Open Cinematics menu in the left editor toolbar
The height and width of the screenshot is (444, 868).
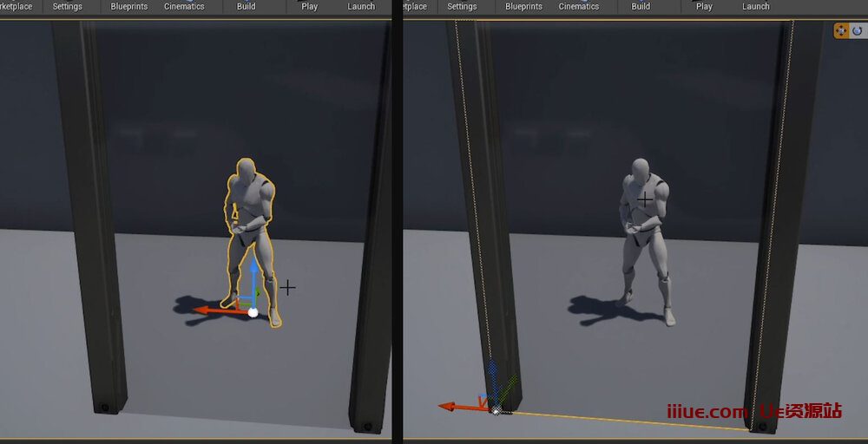184,6
